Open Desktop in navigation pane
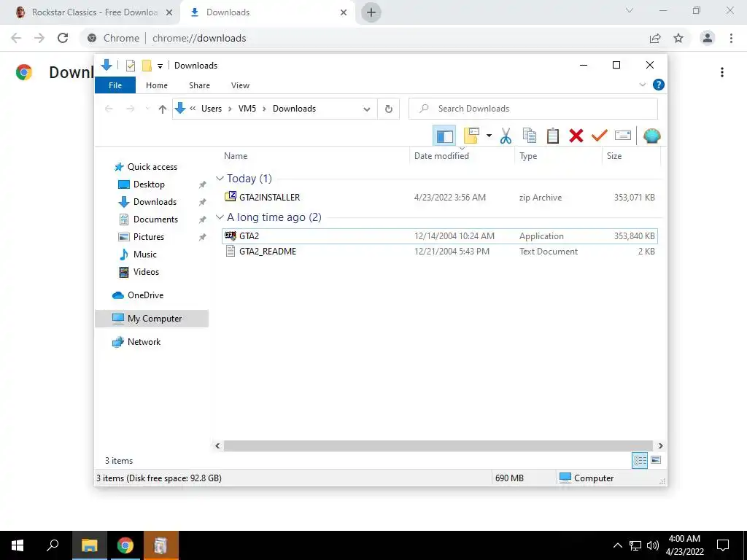The height and width of the screenshot is (560, 747). 149,184
